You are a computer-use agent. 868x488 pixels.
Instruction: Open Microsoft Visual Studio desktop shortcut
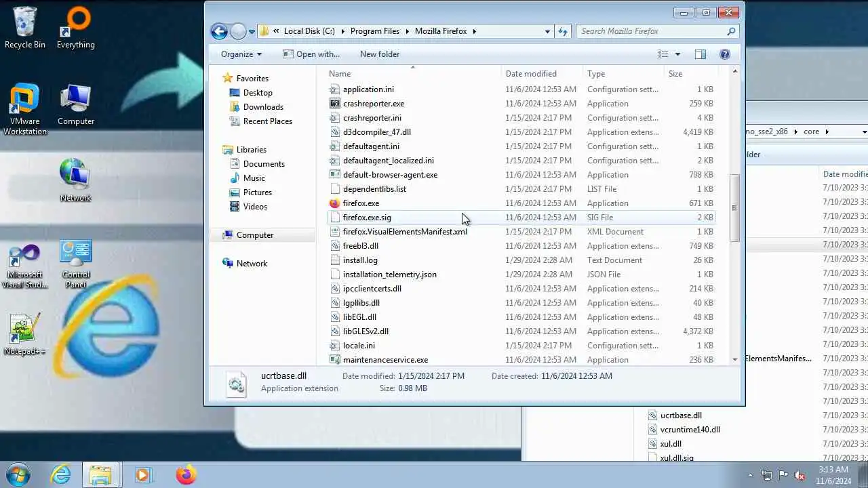tap(25, 266)
